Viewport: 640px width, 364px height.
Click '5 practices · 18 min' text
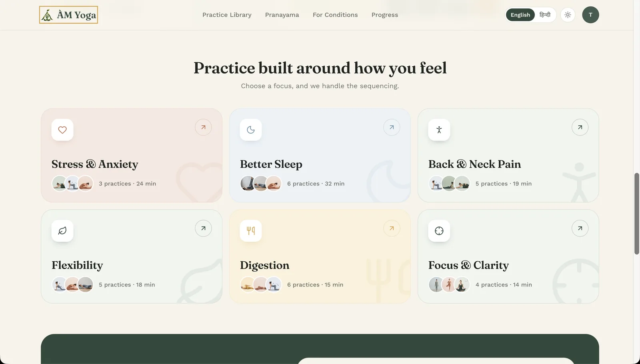[x=127, y=285]
